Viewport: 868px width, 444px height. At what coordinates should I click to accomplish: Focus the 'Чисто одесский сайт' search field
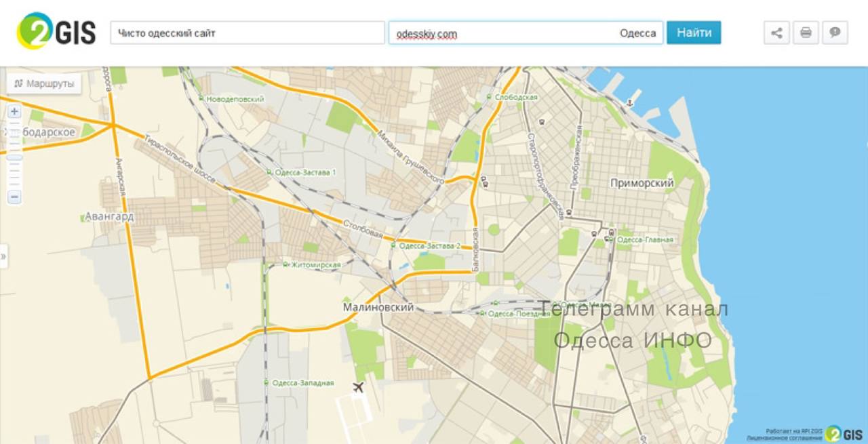tap(248, 33)
